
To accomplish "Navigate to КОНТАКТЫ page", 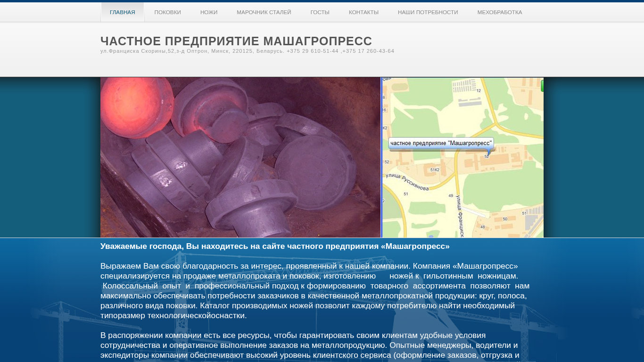I will (x=363, y=12).
